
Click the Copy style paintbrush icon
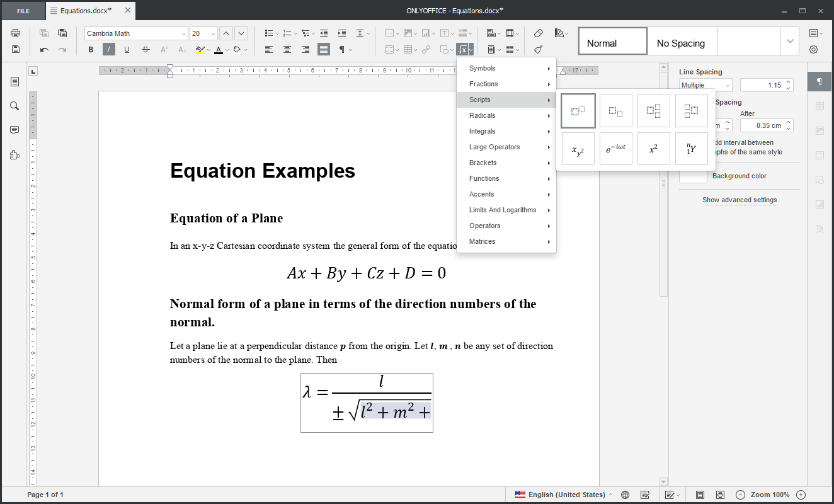[x=538, y=49]
